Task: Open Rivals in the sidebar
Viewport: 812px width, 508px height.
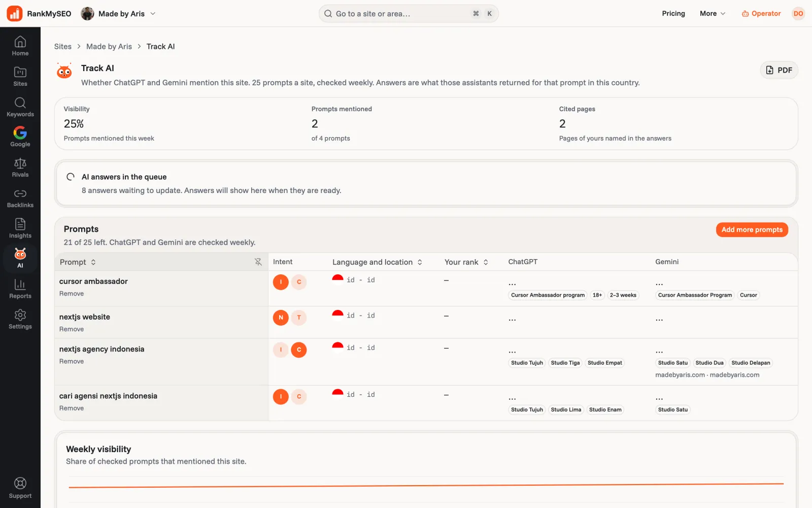Action: (x=20, y=167)
